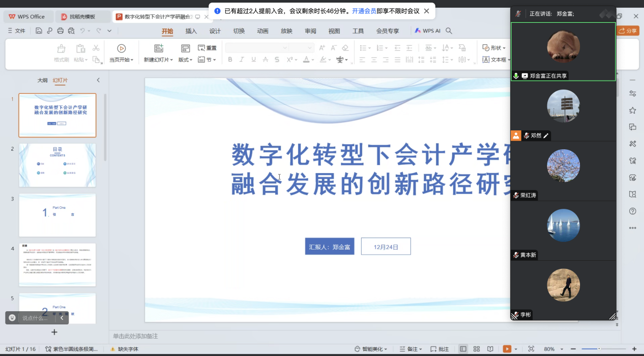Click the fit-to-window icon beside zoom percent
Screen dimensions: 644x356
pos(531,349)
